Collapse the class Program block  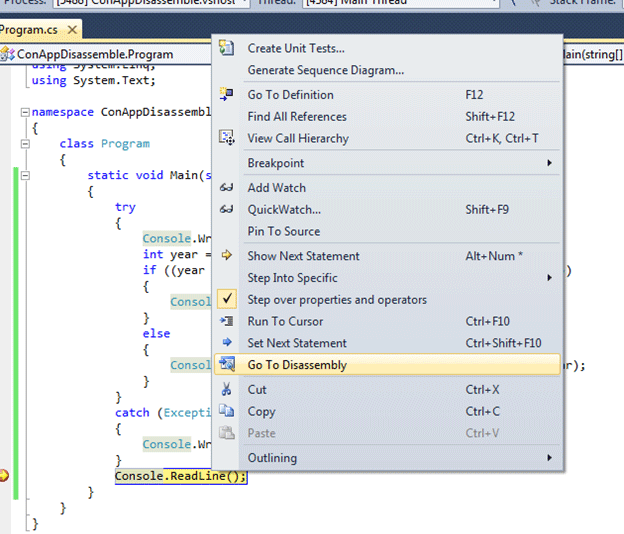coord(25,144)
